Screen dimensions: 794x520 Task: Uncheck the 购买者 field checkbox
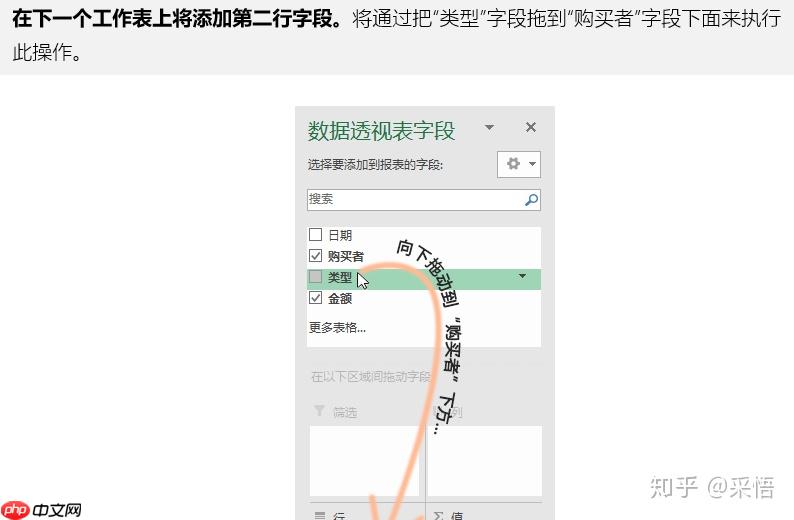(315, 256)
